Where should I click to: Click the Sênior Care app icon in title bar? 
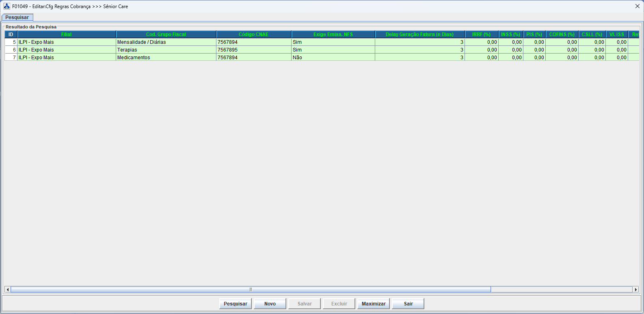pyautogui.click(x=6, y=6)
